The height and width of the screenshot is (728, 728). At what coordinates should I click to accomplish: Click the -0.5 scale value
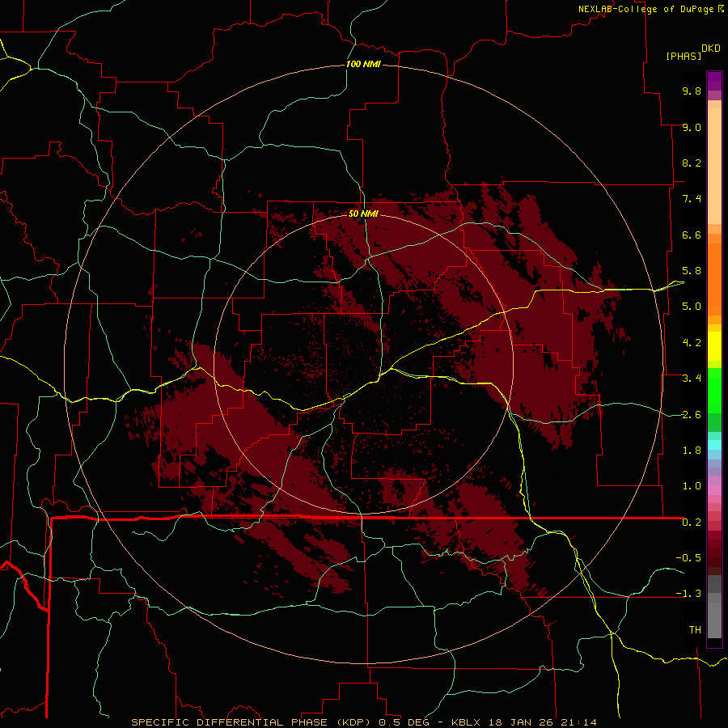coord(688,558)
